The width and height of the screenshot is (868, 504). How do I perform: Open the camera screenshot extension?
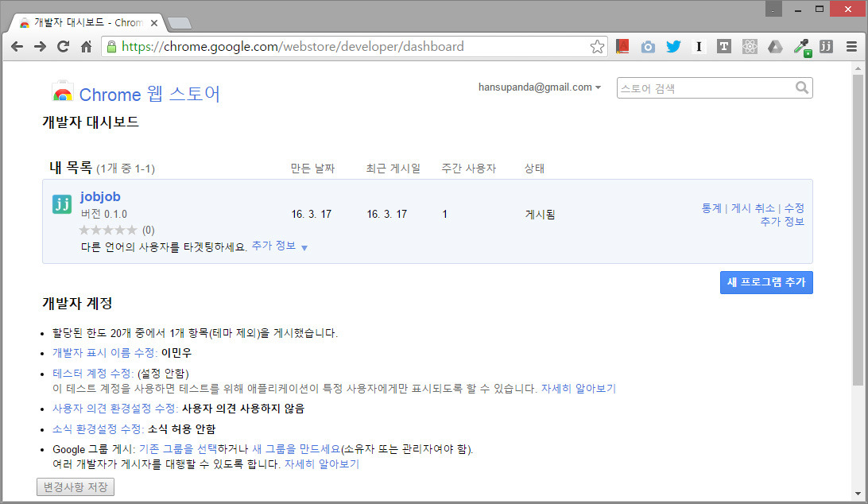pos(648,47)
